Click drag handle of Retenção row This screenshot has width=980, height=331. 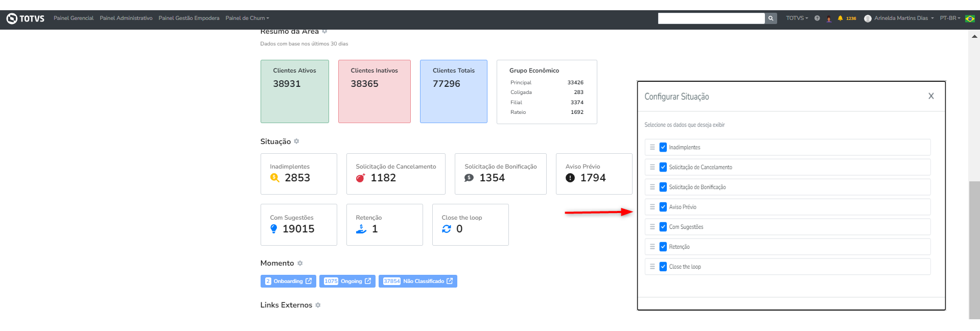(x=652, y=247)
